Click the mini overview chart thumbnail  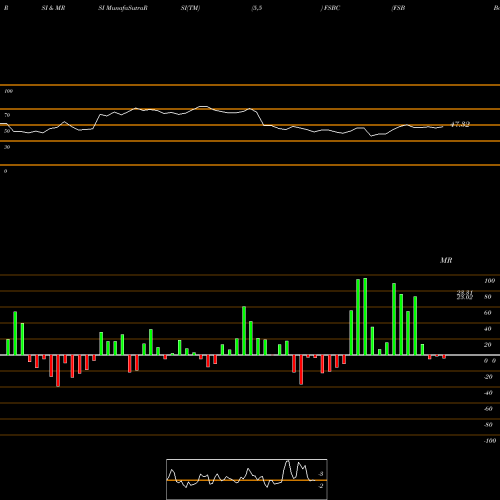[x=247, y=479]
